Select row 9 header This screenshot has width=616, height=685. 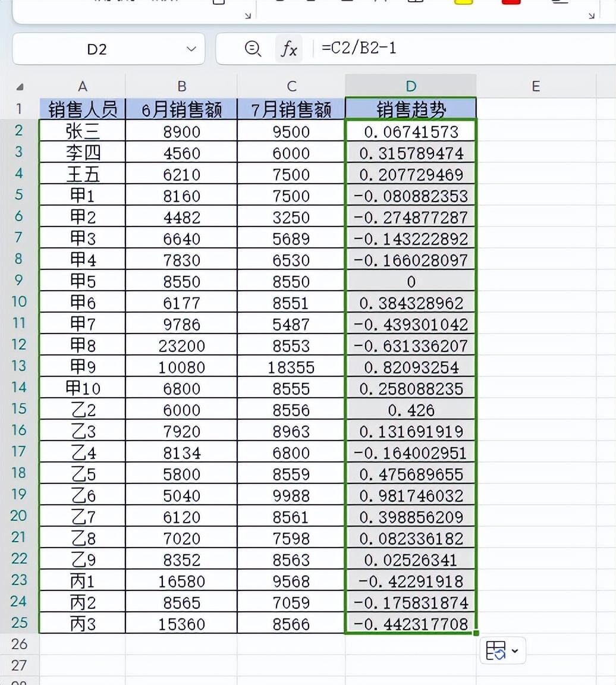coord(19,279)
